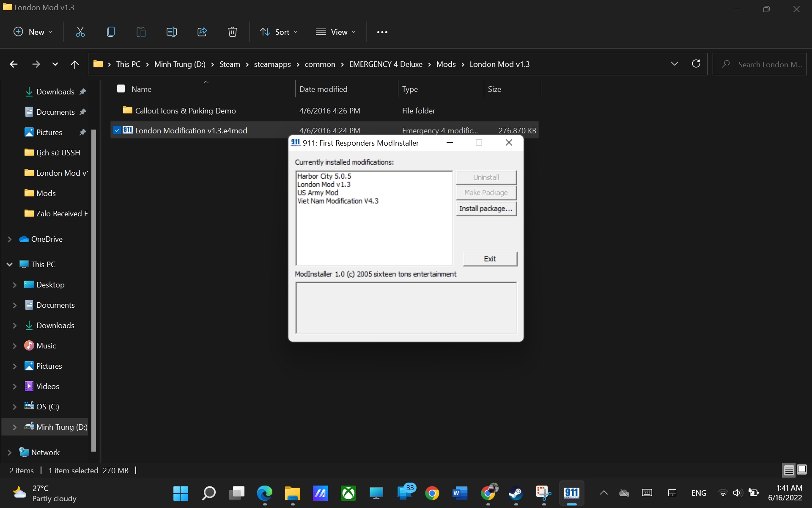Click the Share icon in Explorer toolbar
Viewport: 812px width, 508px height.
tap(202, 32)
